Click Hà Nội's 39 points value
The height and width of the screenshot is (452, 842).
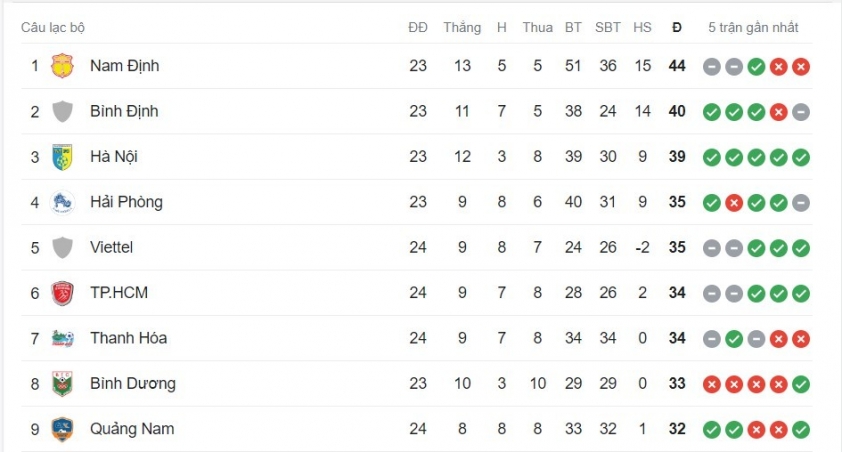pyautogui.click(x=677, y=157)
